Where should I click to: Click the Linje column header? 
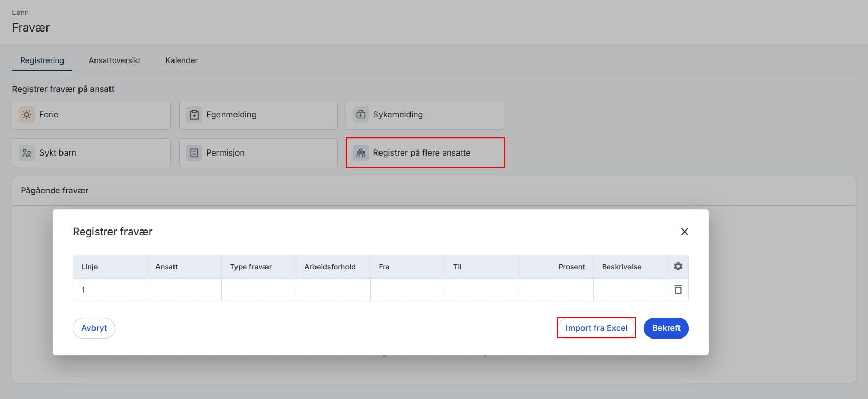(x=110, y=267)
